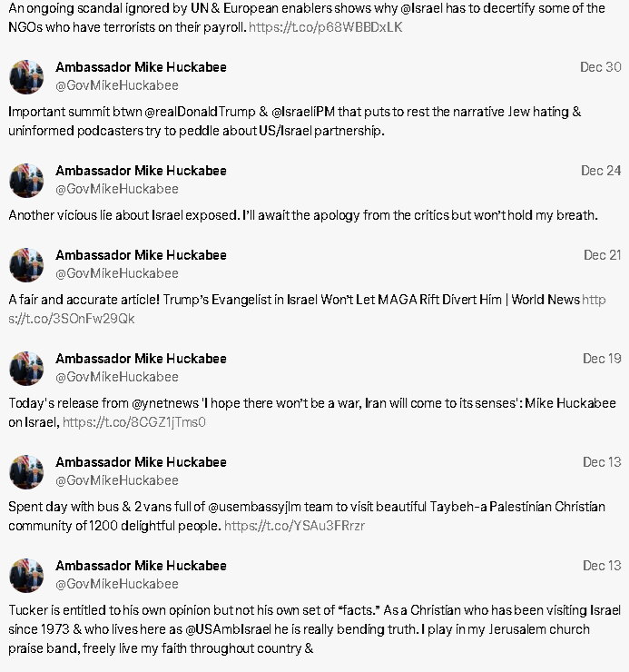Open the author name on the Dec 21 tweet

click(141, 255)
